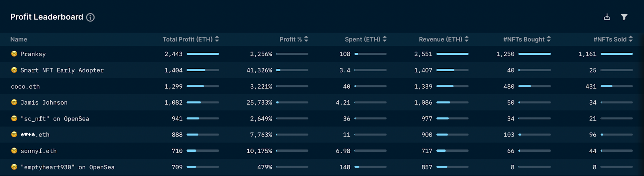Click the smart money emoji next to Pranksy
644x176 pixels.
pyautogui.click(x=14, y=54)
